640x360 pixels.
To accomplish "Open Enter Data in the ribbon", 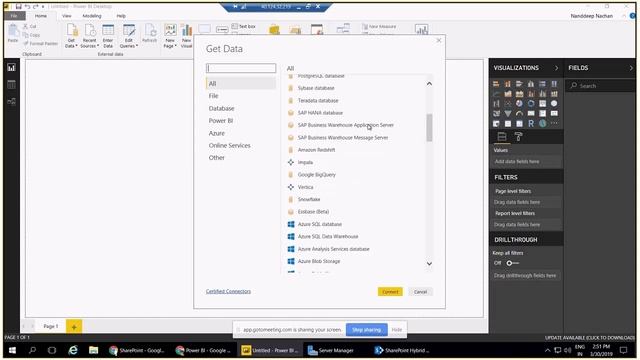I will 108,36.
